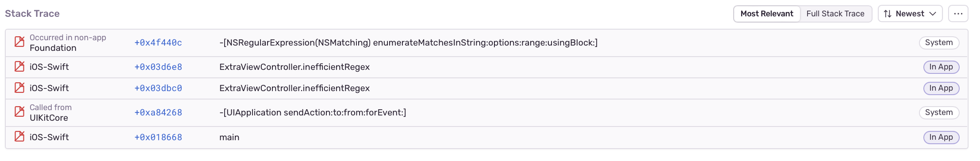Image resolution: width=980 pixels, height=161 pixels.
Task: Click the address +0xa84268
Action: pos(158,113)
